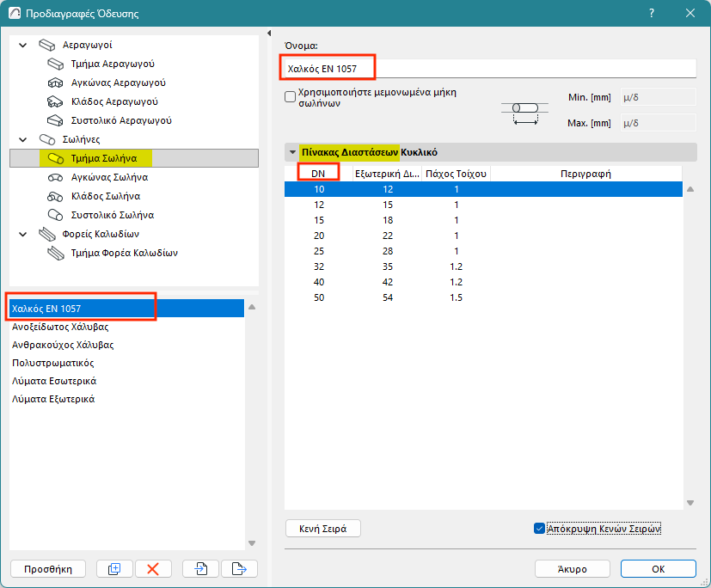
Task: Click the Συστολικό Σωλήνα reducer icon
Action: 55,215
